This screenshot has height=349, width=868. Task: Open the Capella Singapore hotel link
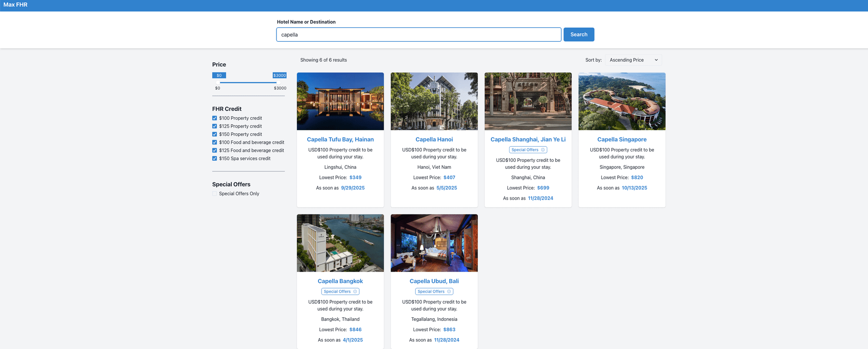[x=622, y=139]
